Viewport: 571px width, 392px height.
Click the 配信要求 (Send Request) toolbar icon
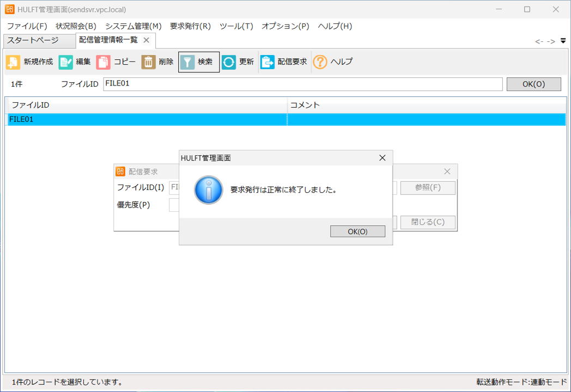point(268,62)
